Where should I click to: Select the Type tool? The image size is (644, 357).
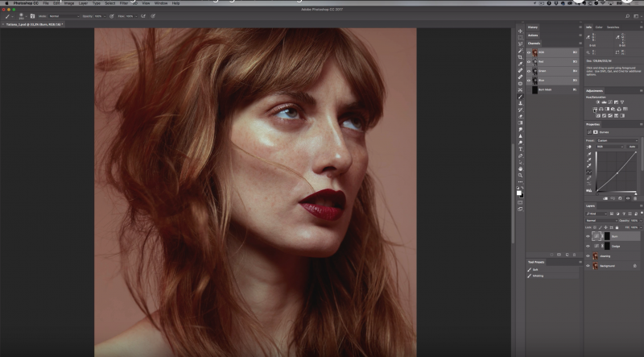point(520,149)
